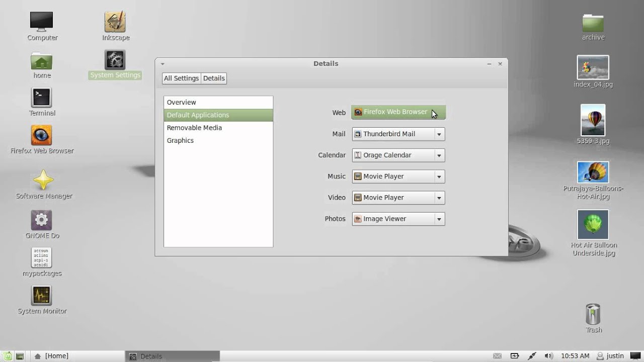Close the Details window
This screenshot has width=644, height=362.
500,64
